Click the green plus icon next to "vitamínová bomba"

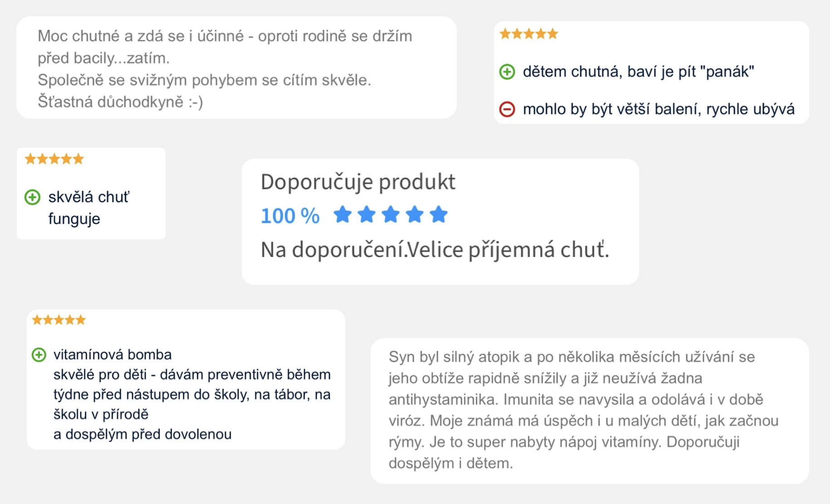point(39,354)
